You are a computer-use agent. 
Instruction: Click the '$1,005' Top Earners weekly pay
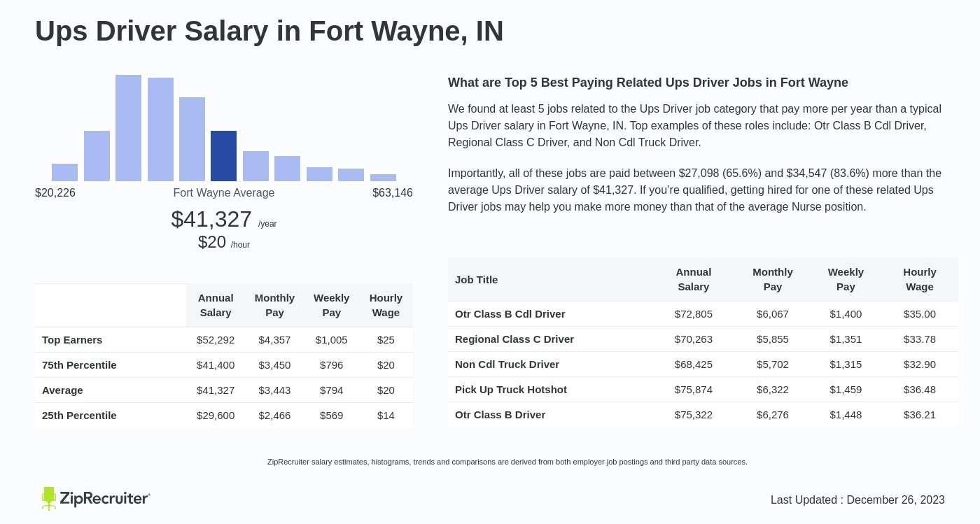point(332,339)
